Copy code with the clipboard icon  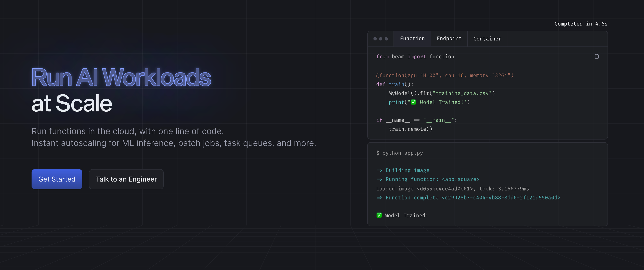pos(596,56)
